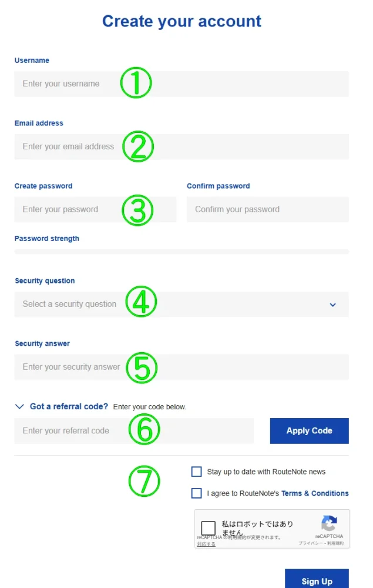The image size is (373, 588).
Task: Check the reCAPTCHA robot verification box
Action: coord(209,528)
